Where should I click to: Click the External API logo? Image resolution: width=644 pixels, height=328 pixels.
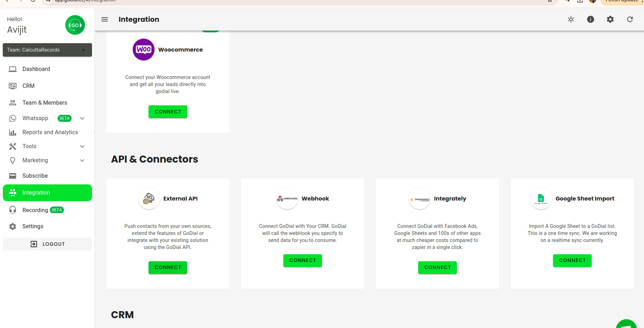click(149, 198)
